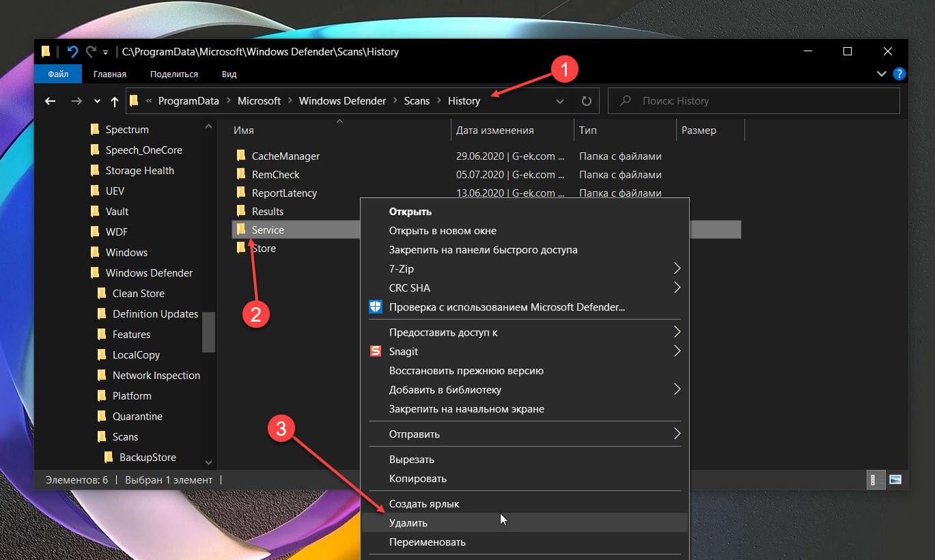Expand the Отправить submenu arrow

(677, 434)
